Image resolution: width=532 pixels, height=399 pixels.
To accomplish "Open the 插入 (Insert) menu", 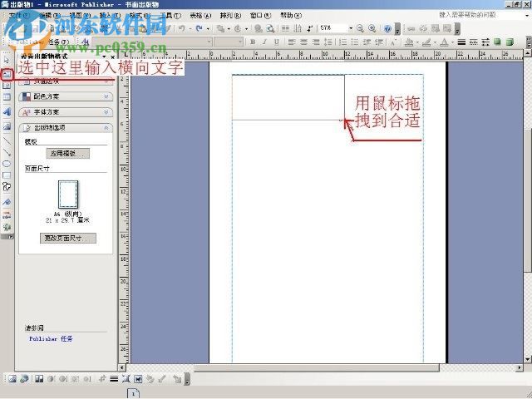I will click(110, 16).
